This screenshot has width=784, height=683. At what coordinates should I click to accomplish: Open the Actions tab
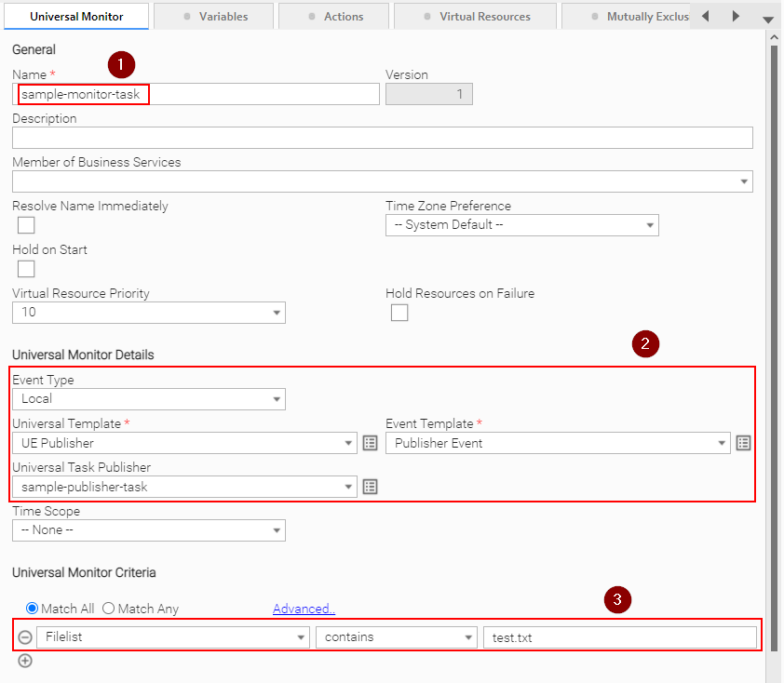(x=334, y=17)
